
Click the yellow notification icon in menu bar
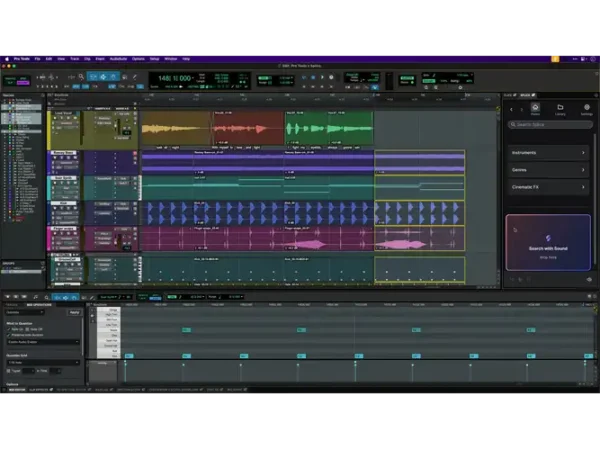coord(555,59)
